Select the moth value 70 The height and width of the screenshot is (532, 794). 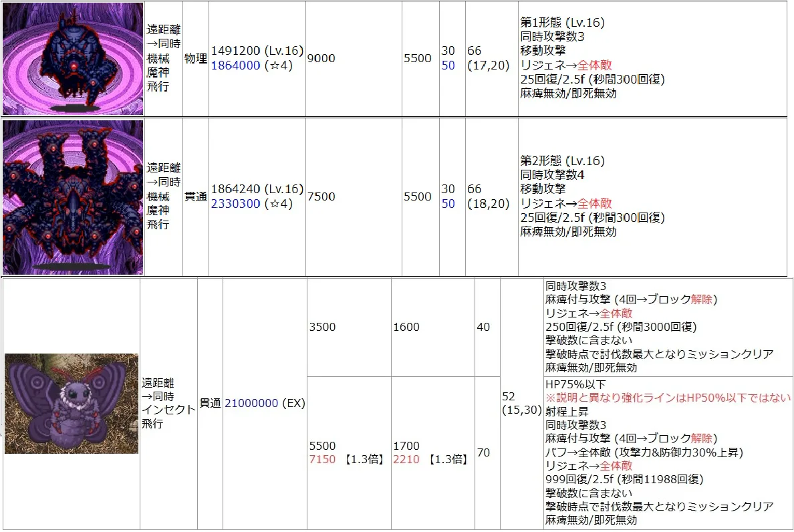click(484, 452)
